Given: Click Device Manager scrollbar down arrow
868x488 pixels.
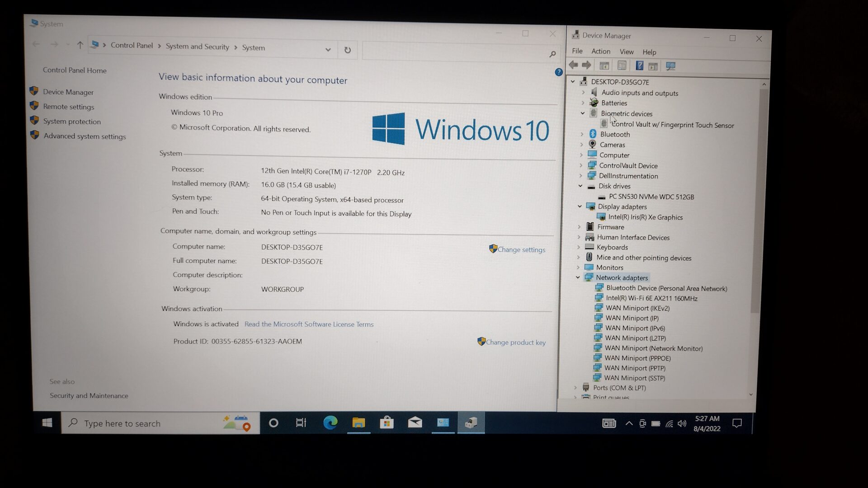Looking at the screenshot, I should pos(751,394).
